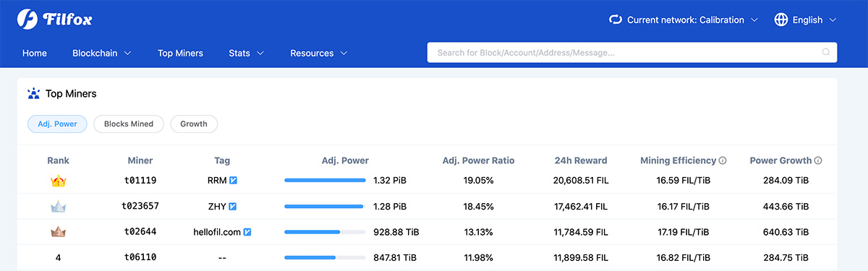Open miner t023657 details link
Screen dimensions: 868x271
pos(140,206)
